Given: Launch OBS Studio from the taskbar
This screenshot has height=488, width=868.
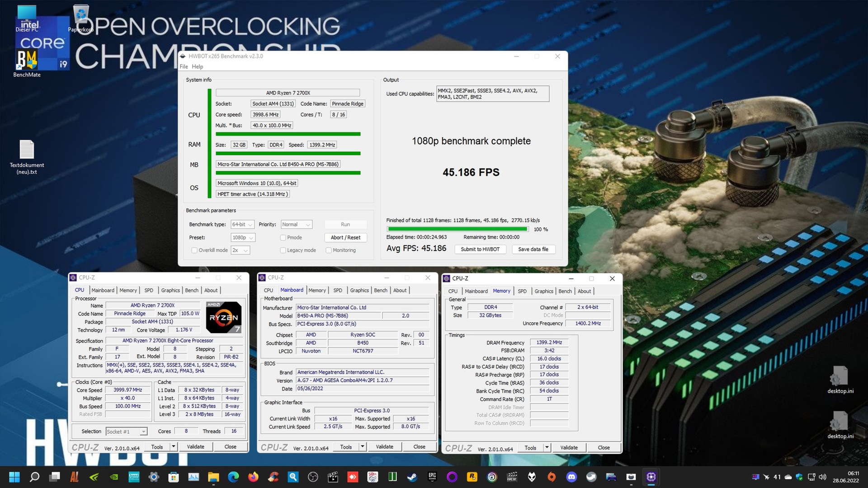Looking at the screenshot, I should [313, 477].
